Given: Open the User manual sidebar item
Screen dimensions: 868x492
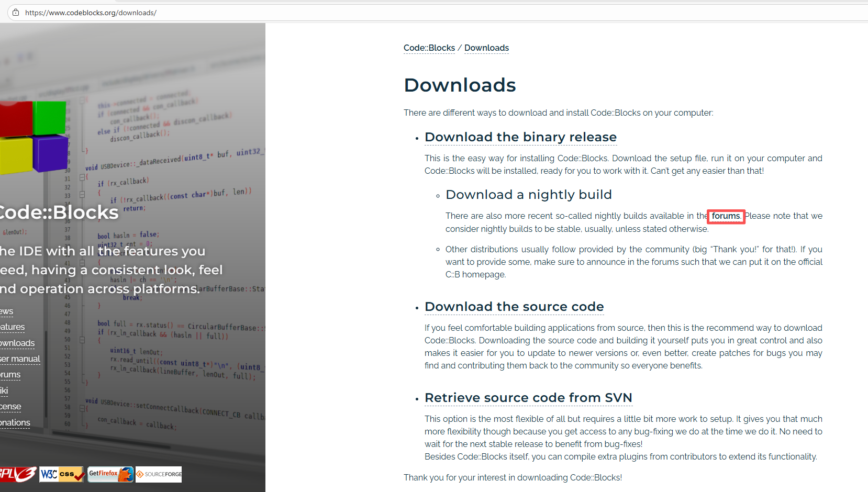Looking at the screenshot, I should pyautogui.click(x=20, y=359).
